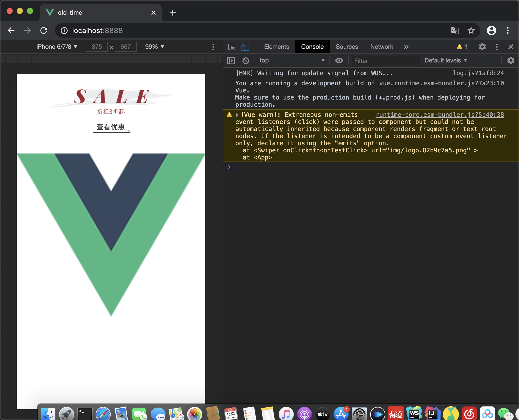Open the iPhone 6/7/8 device dropdown
The width and height of the screenshot is (519, 420).
[57, 47]
